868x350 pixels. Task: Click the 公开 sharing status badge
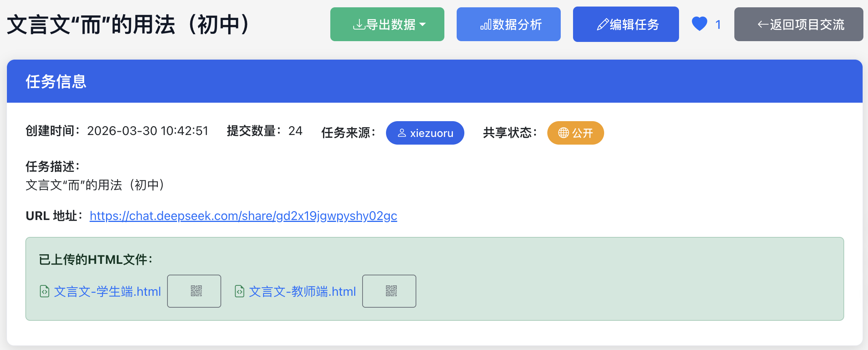click(x=576, y=133)
